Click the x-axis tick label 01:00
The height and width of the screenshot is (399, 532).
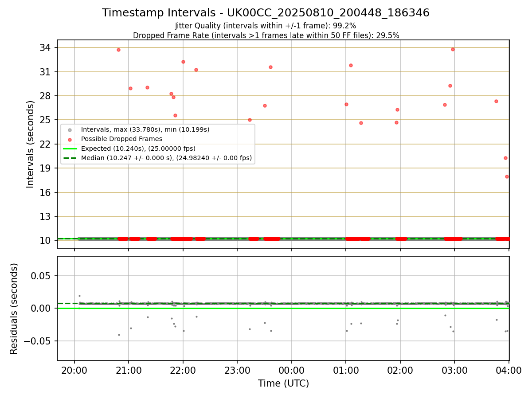point(346,371)
